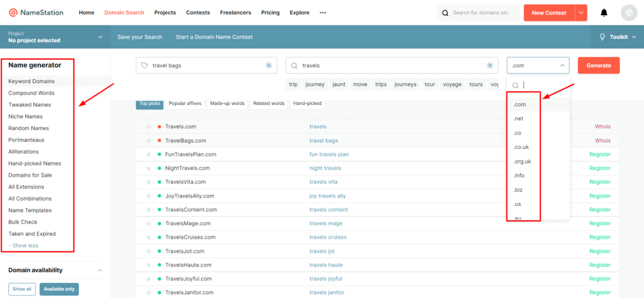This screenshot has width=644, height=298.
Task: Star the JoyTravelsAlly.com domain
Action: [148, 196]
